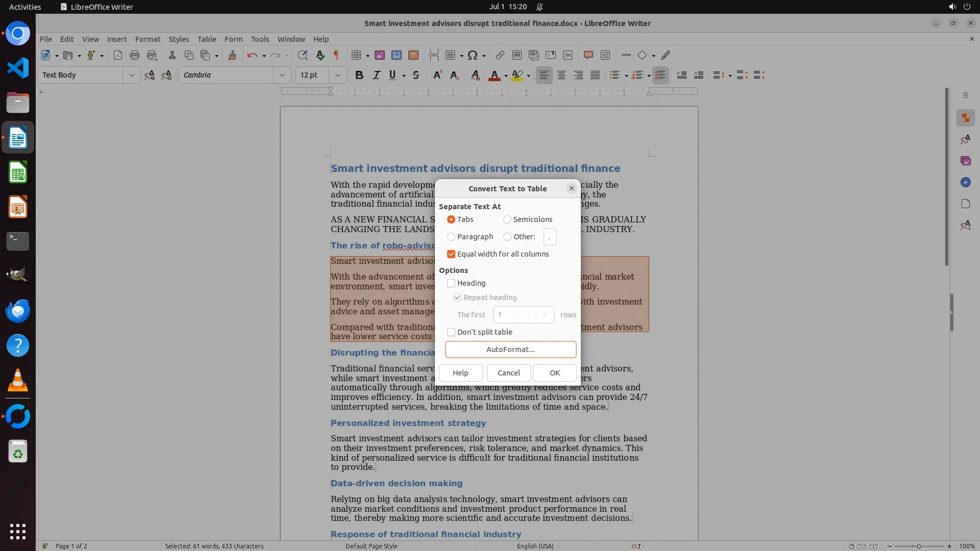Toggle formatting marks pilcrow icon
The height and width of the screenshot is (551, 980).
pyautogui.click(x=336, y=55)
